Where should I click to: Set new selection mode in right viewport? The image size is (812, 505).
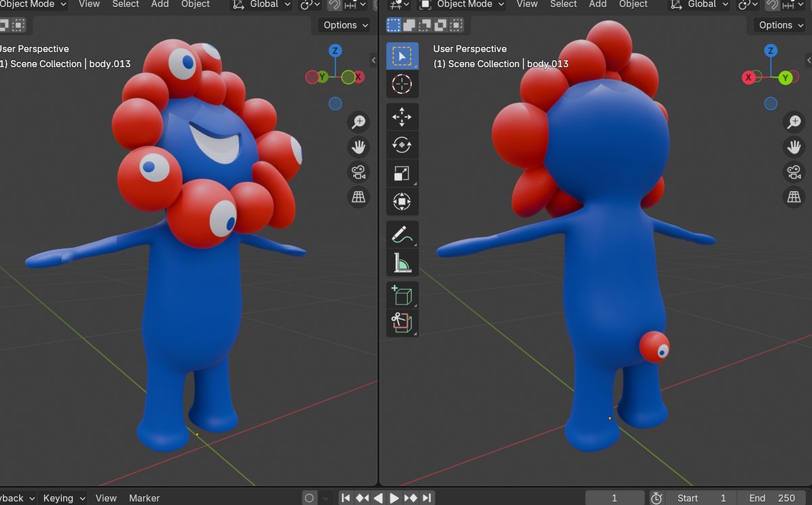coord(394,25)
